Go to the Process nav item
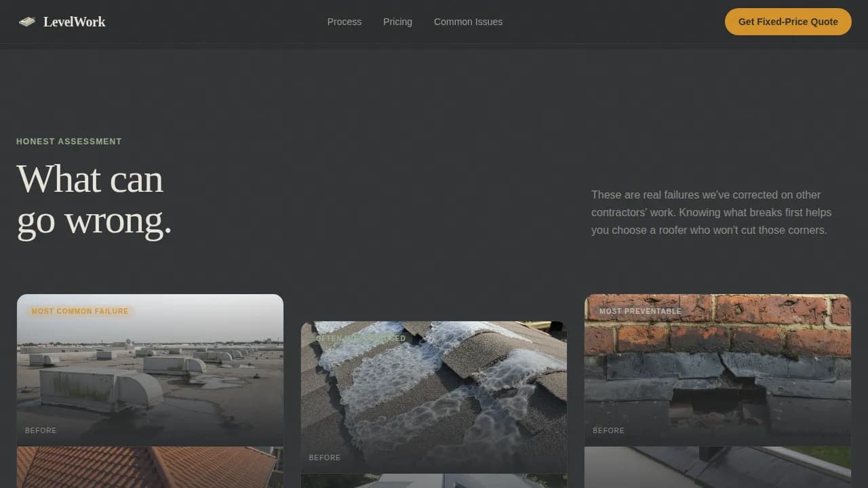Screen dimensions: 868x488 point(344,22)
